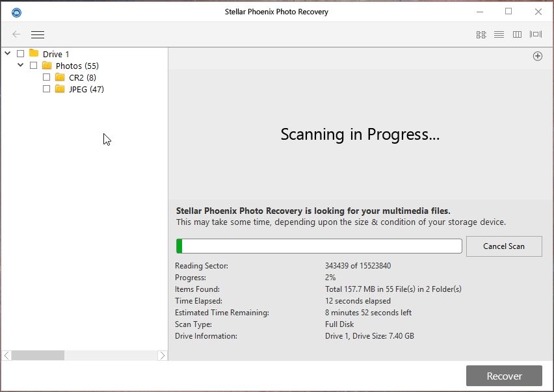The image size is (554, 392).
Task: Click the back arrow icon
Action: (x=16, y=34)
